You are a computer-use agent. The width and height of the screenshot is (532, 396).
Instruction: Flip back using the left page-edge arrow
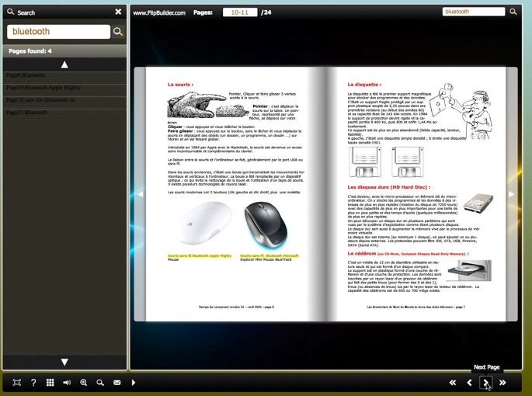coord(140,194)
